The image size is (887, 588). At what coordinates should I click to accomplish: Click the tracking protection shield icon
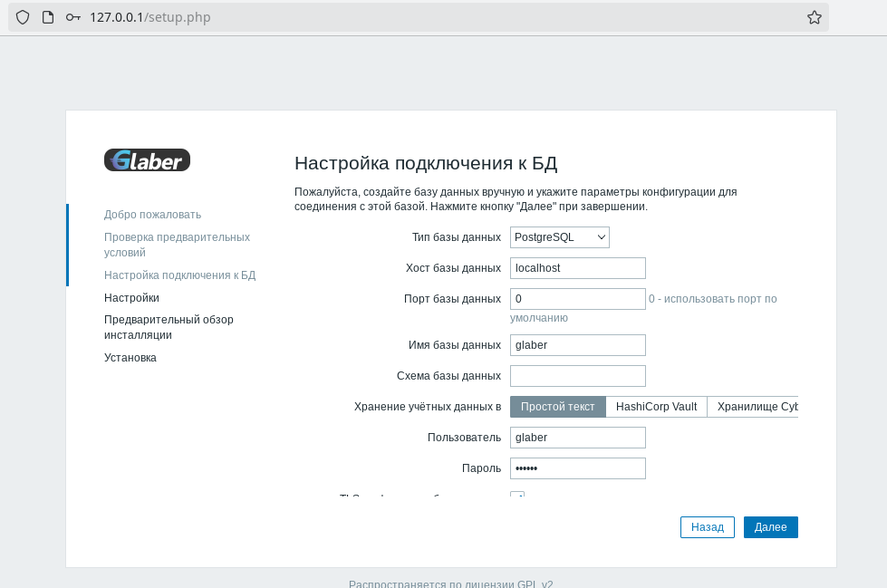(x=23, y=17)
